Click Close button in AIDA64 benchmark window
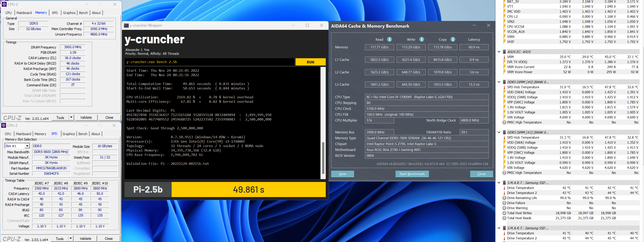 tap(481, 174)
